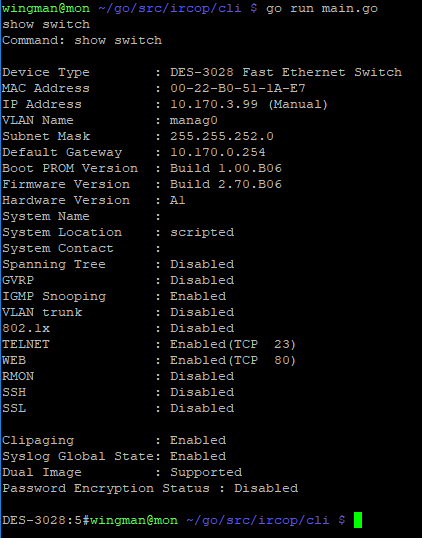Click the Boot PROM Version Build 1.00.B06

(x=226, y=168)
